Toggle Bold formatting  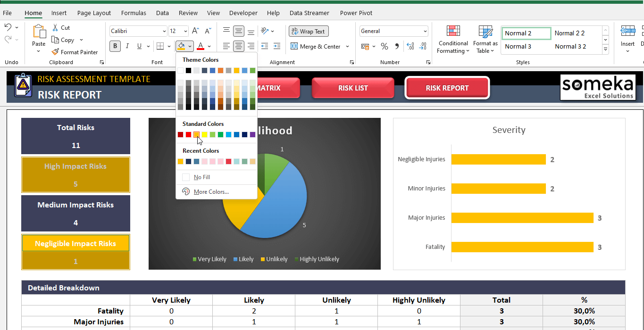coord(115,46)
